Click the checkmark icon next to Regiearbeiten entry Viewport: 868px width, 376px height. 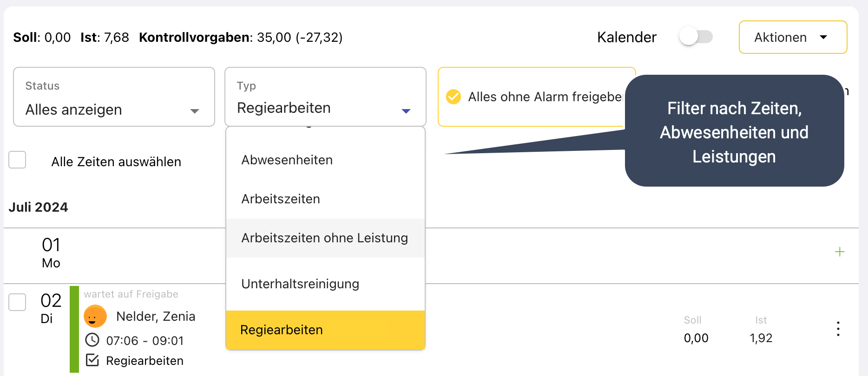pyautogui.click(x=92, y=360)
